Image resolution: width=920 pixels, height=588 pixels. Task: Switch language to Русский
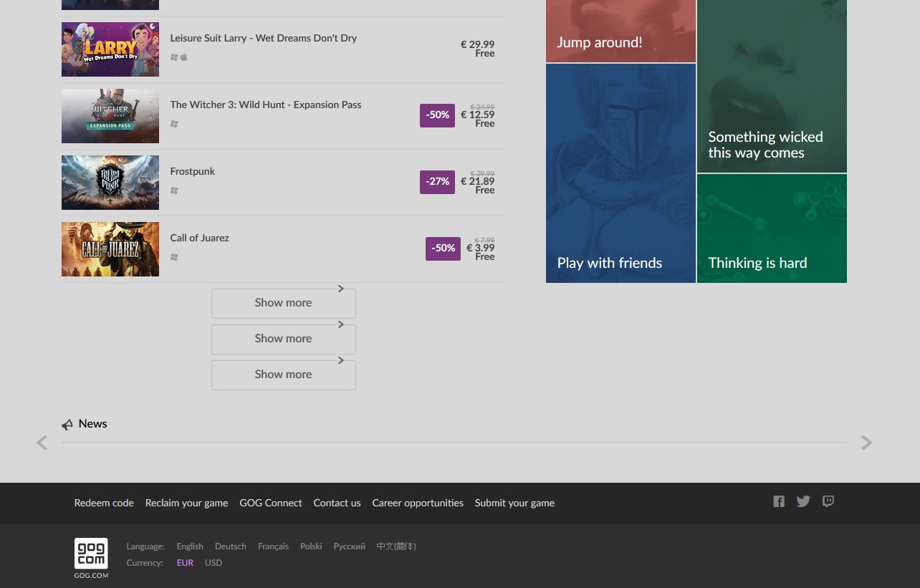pos(350,546)
